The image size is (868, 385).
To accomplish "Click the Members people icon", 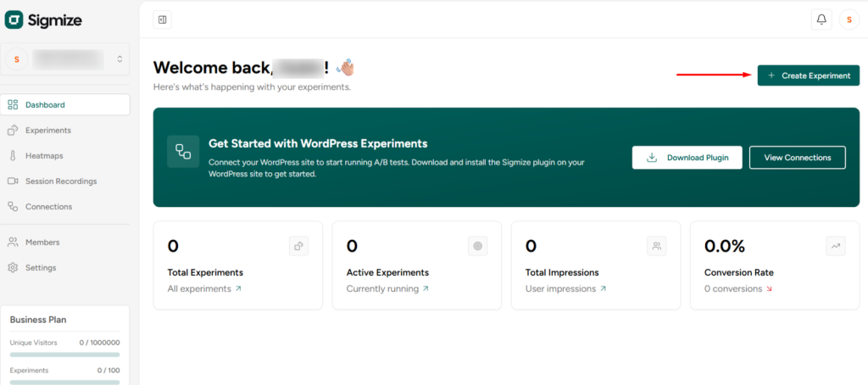I will click(13, 242).
